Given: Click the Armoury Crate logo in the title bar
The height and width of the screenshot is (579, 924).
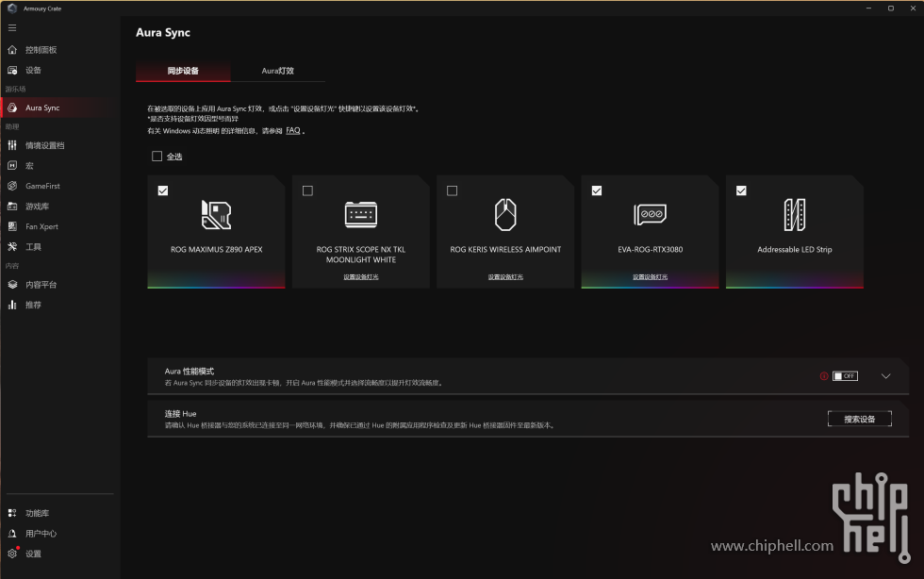Looking at the screenshot, I should tap(11, 8).
